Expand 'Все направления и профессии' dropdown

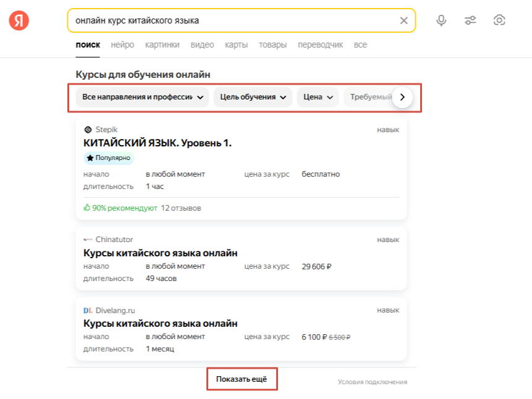(143, 98)
